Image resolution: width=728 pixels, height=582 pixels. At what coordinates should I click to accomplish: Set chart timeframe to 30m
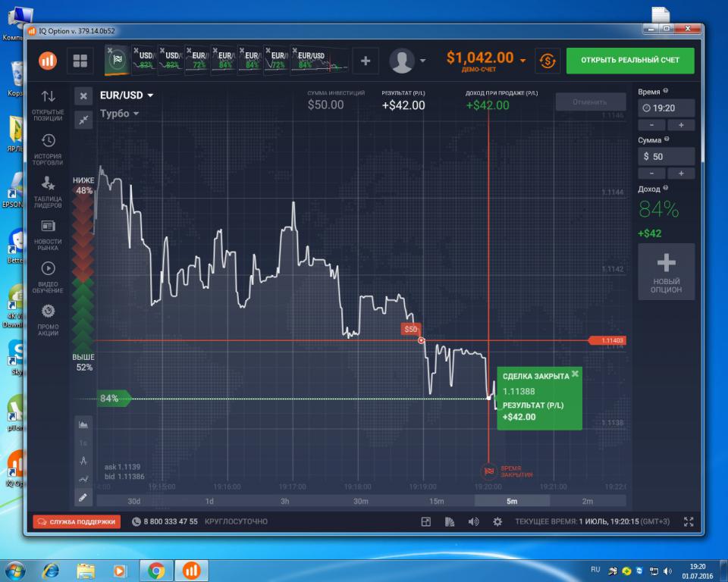pyautogui.click(x=361, y=501)
